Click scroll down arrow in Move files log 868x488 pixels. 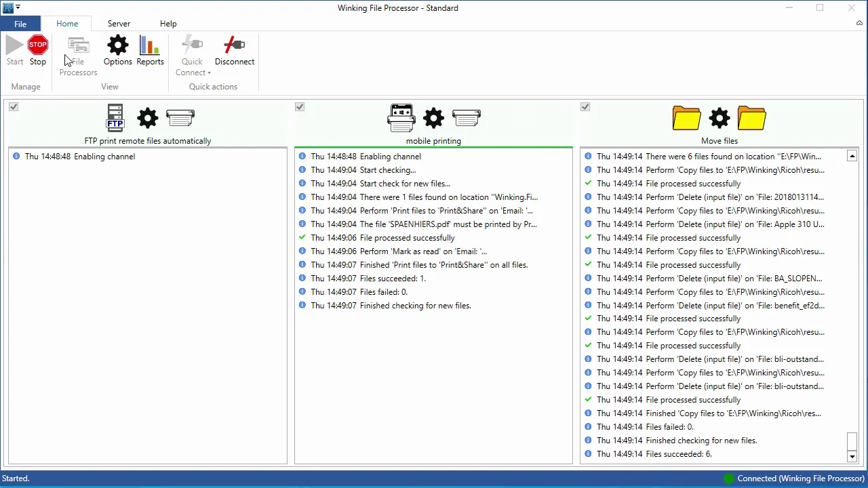pyautogui.click(x=852, y=457)
